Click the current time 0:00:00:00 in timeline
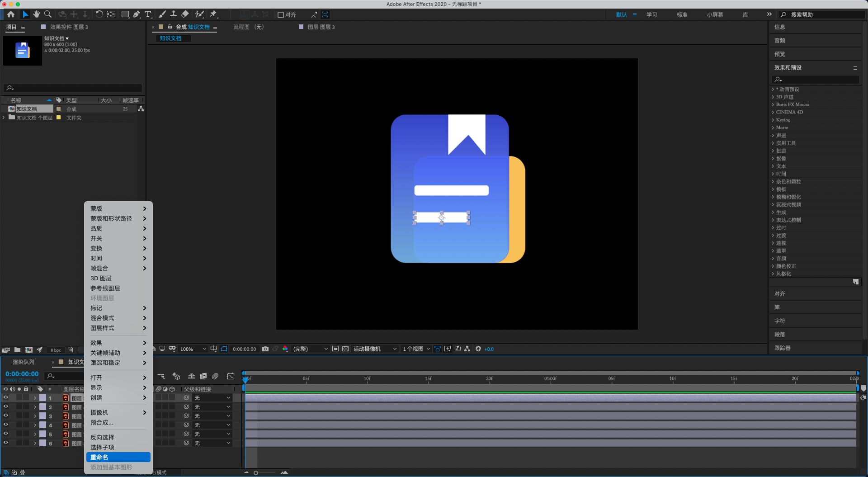 click(22, 374)
